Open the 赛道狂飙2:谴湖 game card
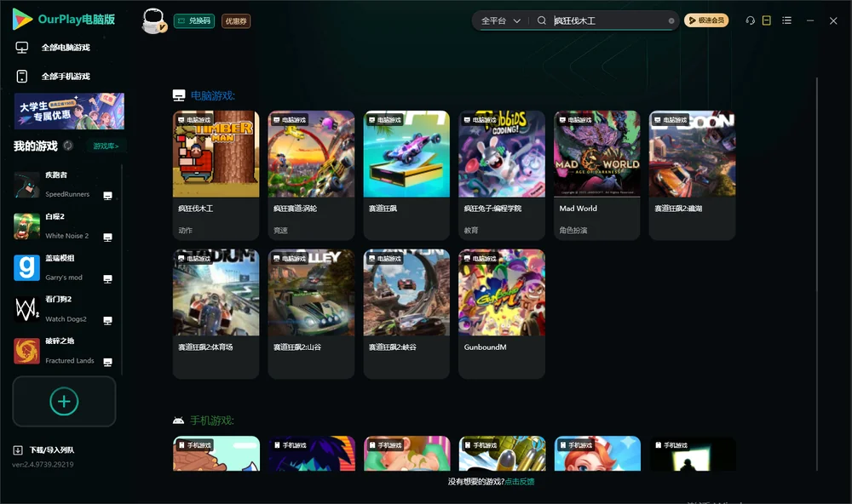This screenshot has height=504, width=852. (x=692, y=175)
